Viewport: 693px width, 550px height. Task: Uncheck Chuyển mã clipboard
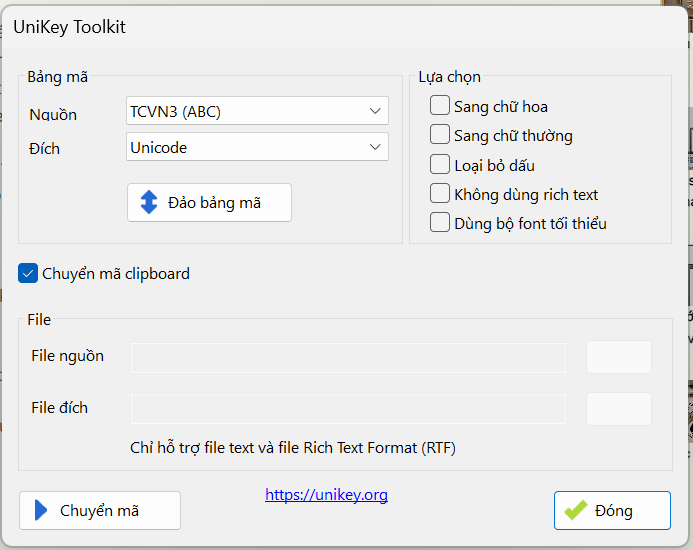[28, 273]
